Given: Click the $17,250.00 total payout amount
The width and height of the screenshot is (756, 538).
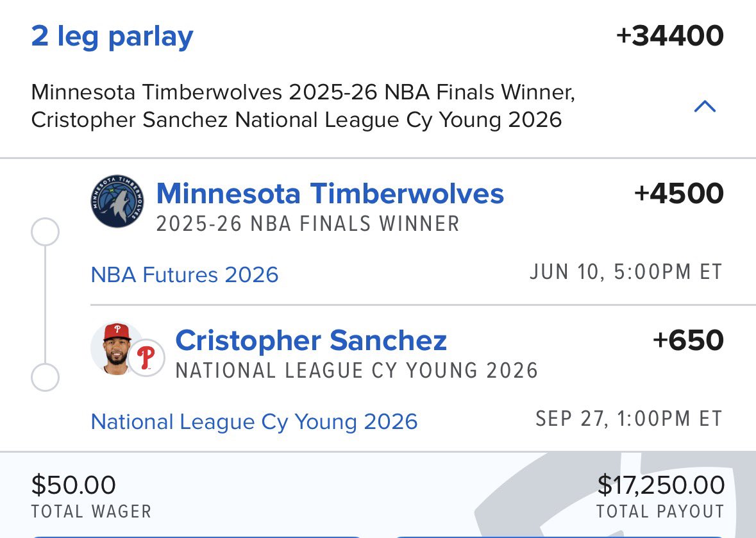Looking at the screenshot, I should [660, 485].
